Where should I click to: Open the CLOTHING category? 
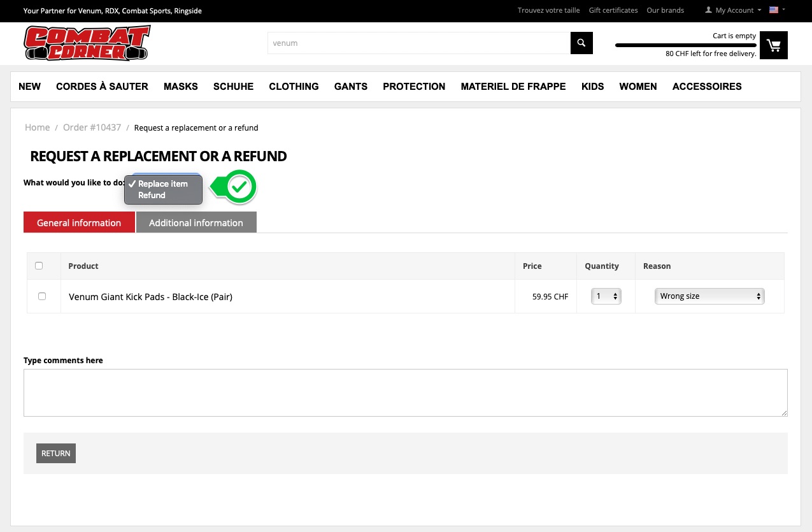pyautogui.click(x=294, y=87)
